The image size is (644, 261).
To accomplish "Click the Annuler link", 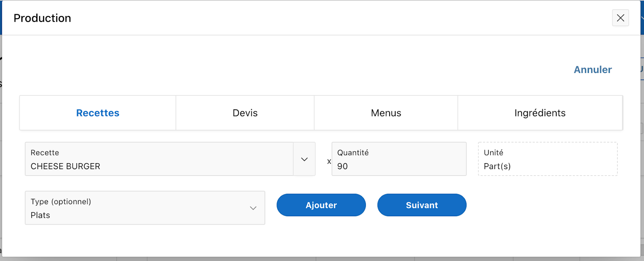I will (592, 70).
